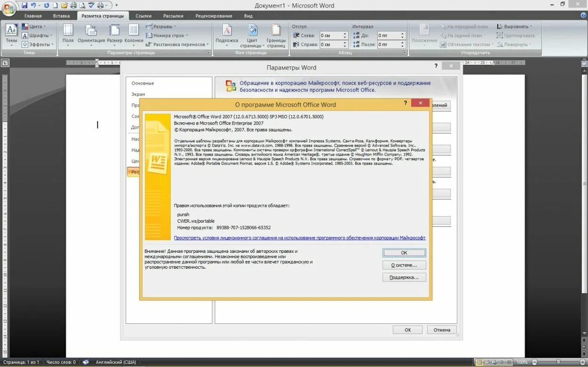
Task: Open Параметры страницы dialog launcher
Action: click(x=208, y=53)
